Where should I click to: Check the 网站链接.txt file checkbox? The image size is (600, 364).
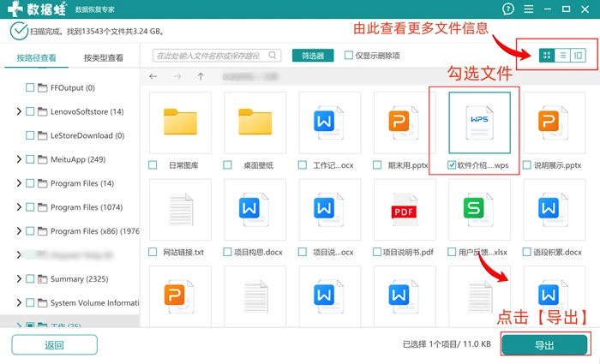(x=153, y=252)
